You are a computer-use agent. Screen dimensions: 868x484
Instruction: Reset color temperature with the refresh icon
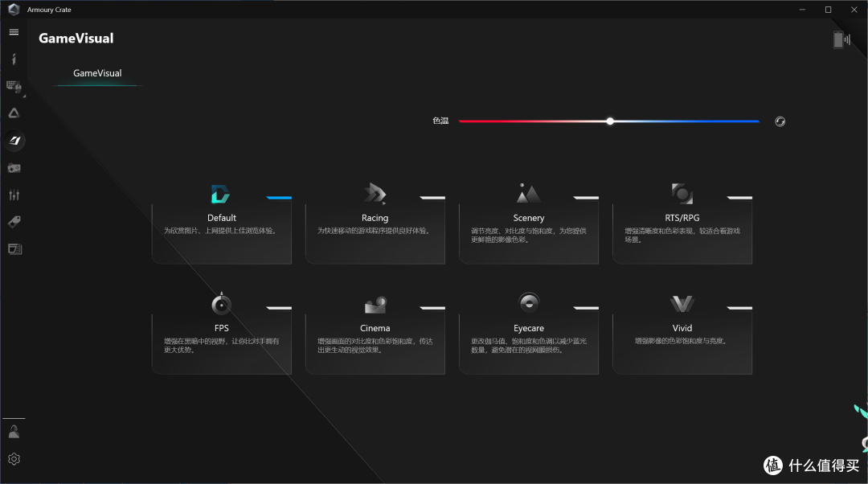click(780, 121)
